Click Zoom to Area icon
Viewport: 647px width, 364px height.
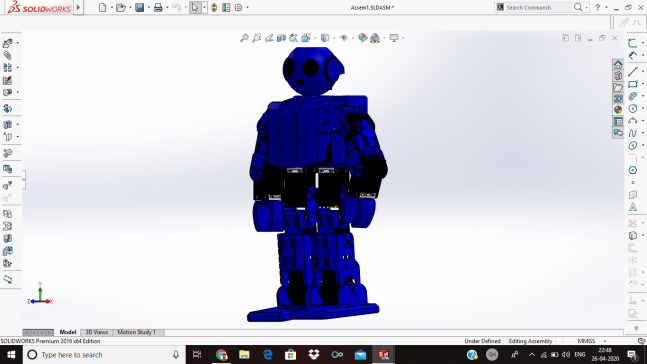click(257, 38)
